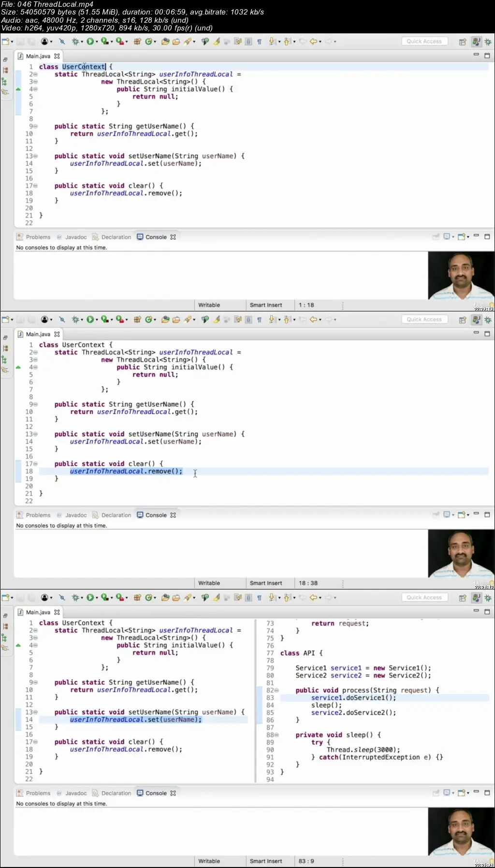Viewport: 495px width, 868px height.
Task: Close the Main.java tab in the second frame
Action: point(57,334)
